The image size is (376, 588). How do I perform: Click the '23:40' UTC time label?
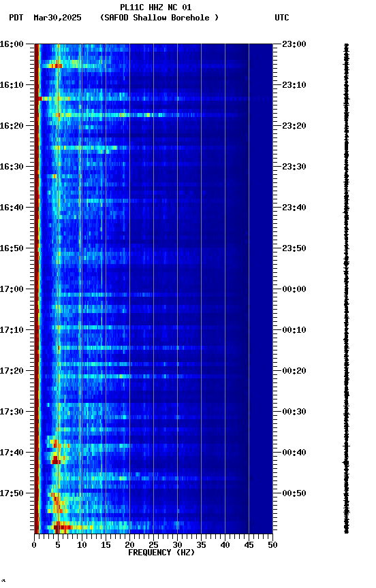tap(294, 208)
